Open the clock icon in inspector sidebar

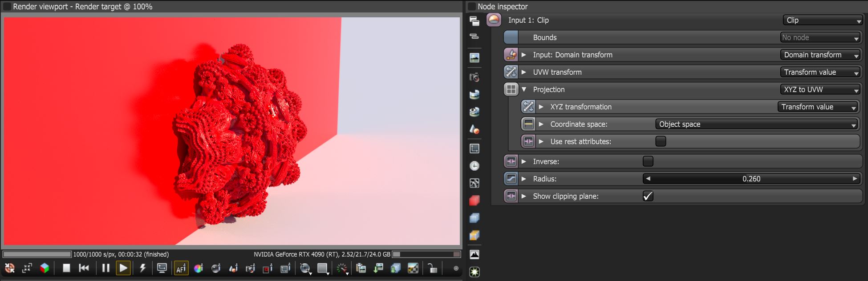(x=475, y=166)
